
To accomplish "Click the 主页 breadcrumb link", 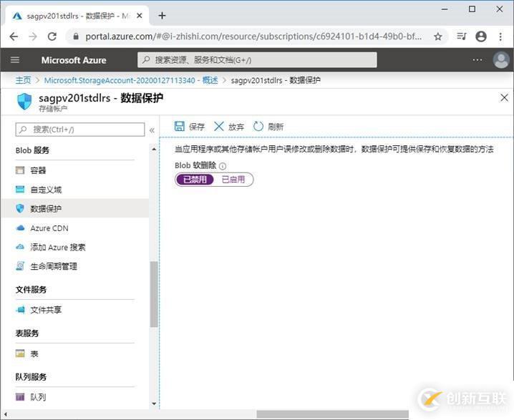I will point(24,80).
